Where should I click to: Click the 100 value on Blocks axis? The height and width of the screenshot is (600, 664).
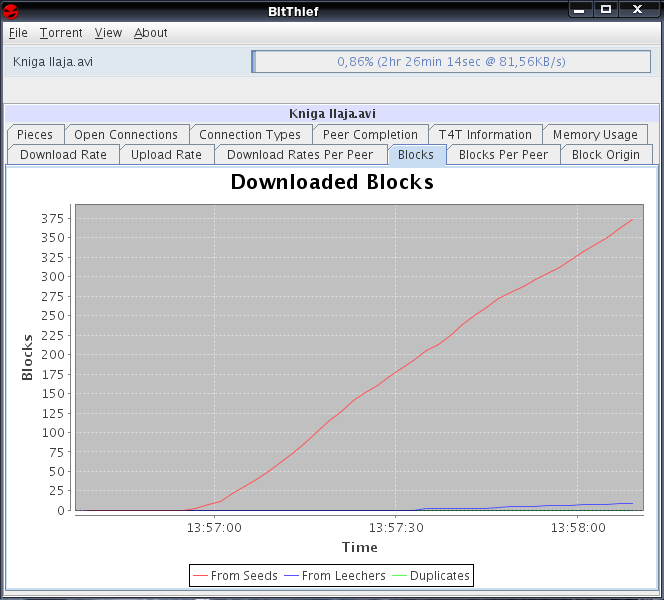pos(53,433)
